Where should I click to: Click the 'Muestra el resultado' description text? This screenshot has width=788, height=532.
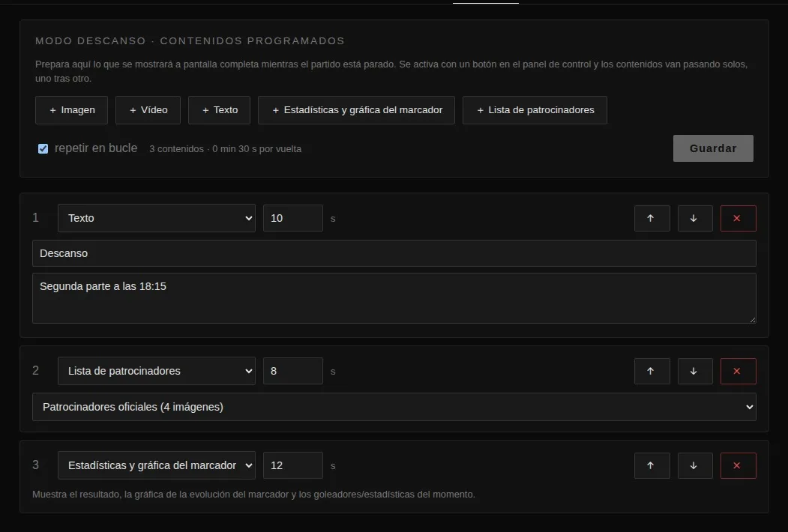(253, 495)
